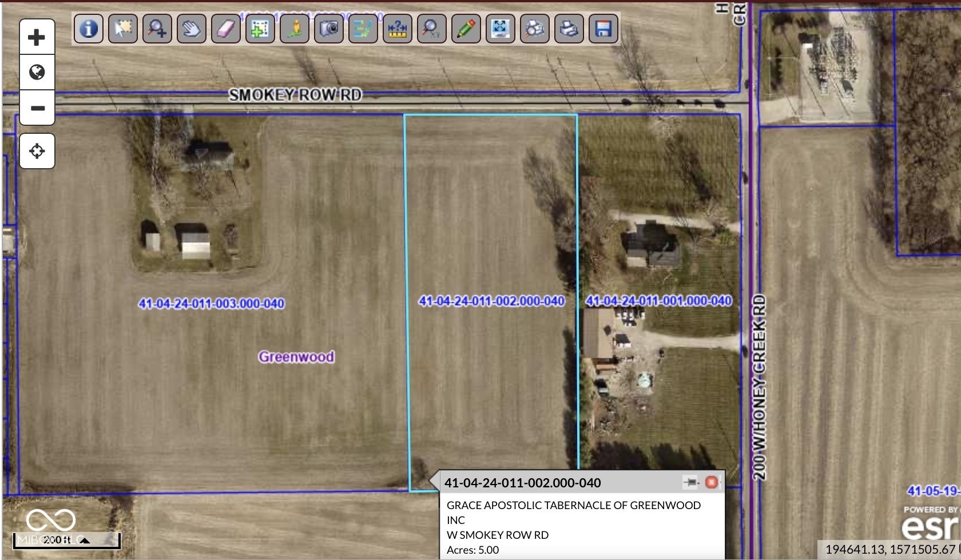Open the printer print tool
Viewport: 961px width, 560px height.
pyautogui.click(x=569, y=29)
